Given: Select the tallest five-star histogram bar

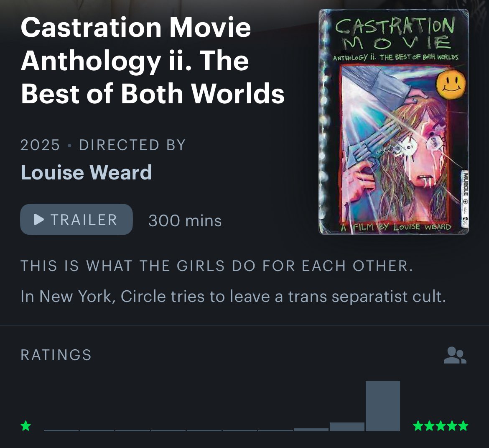Looking at the screenshot, I should coord(383,406).
